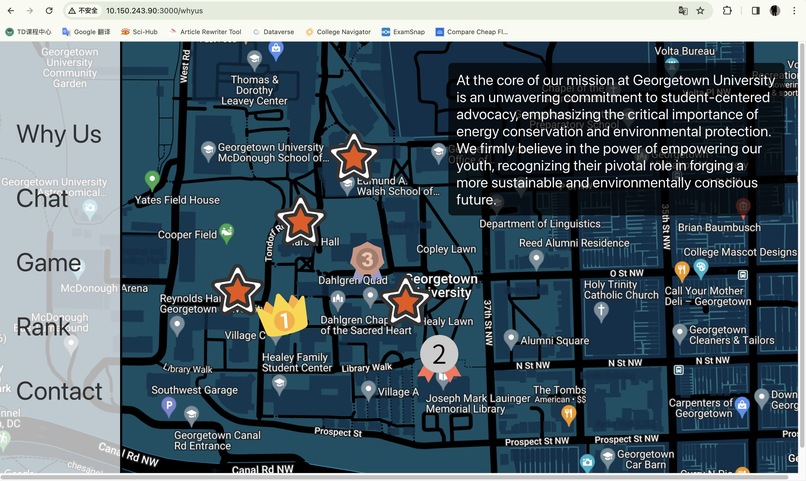Click the Reed Alumni Residence pin
This screenshot has height=481, width=806.
click(x=536, y=260)
